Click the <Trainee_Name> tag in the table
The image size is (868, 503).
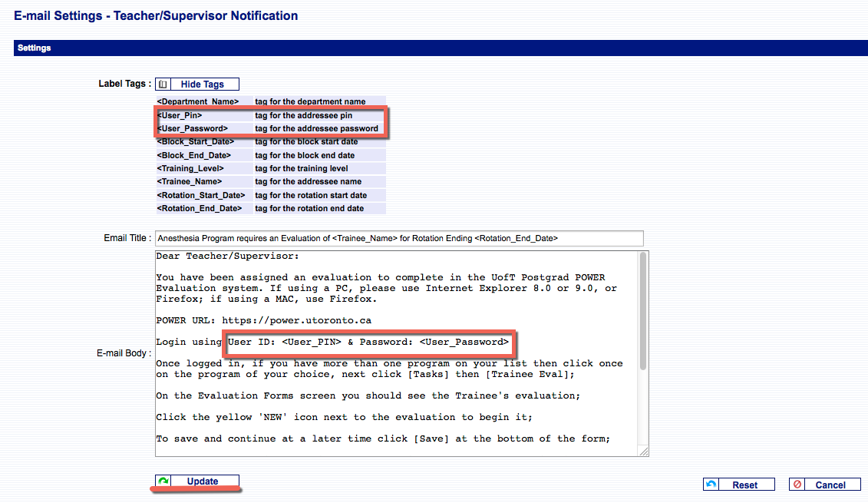tap(189, 182)
